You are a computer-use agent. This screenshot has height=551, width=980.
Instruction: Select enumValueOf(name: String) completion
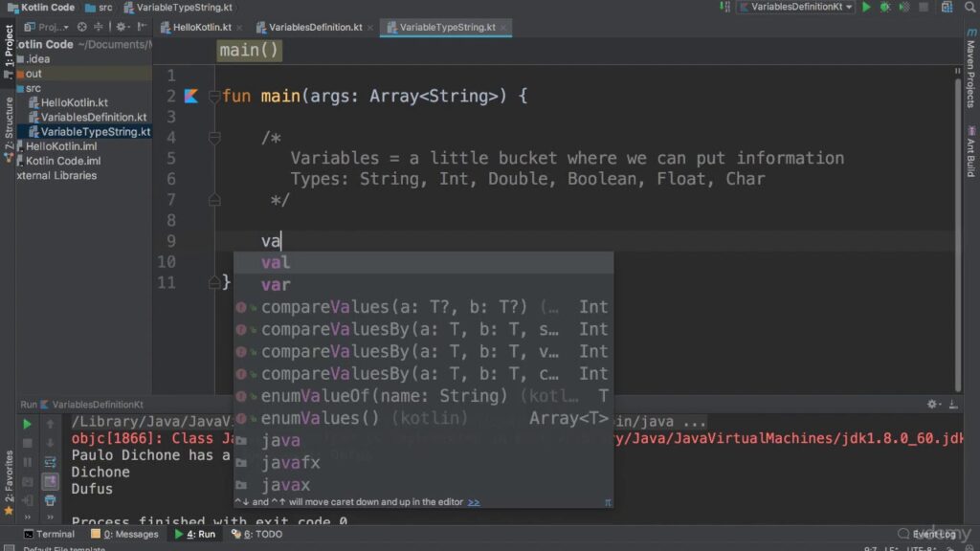pyautogui.click(x=423, y=396)
